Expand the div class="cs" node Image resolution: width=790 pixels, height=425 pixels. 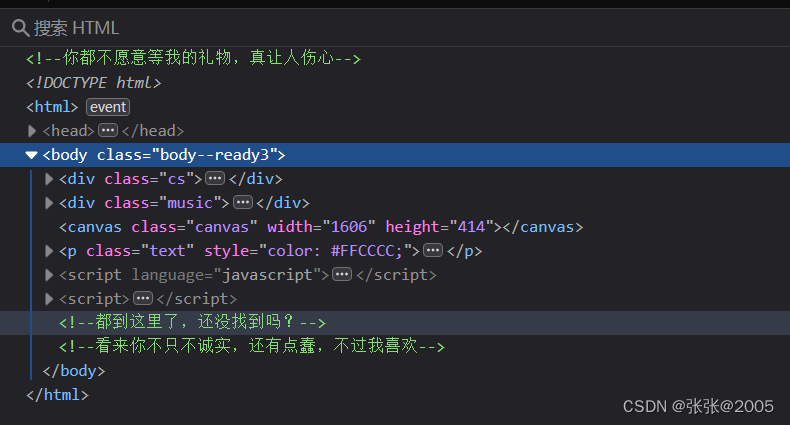pyautogui.click(x=48, y=179)
